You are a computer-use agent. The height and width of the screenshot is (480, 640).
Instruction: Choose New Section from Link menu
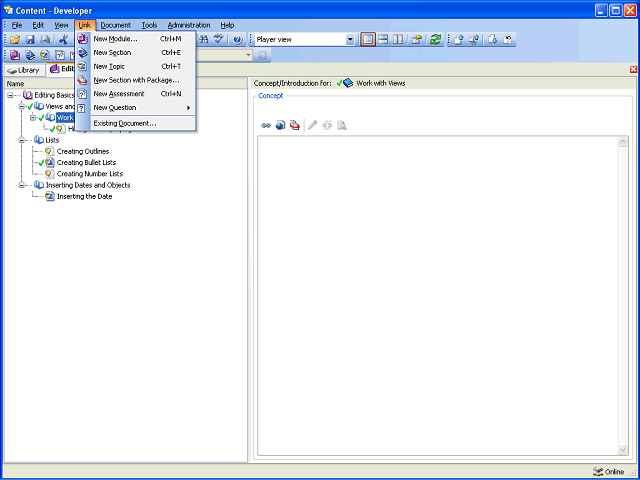click(136, 53)
